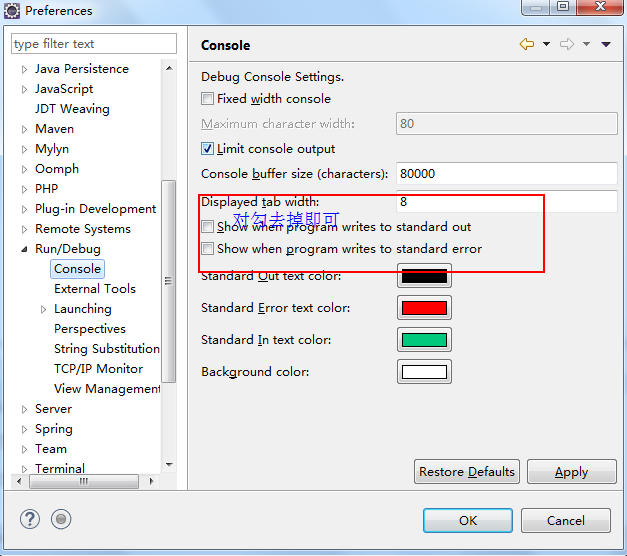Select JDT Weaving in the tree

click(x=72, y=109)
